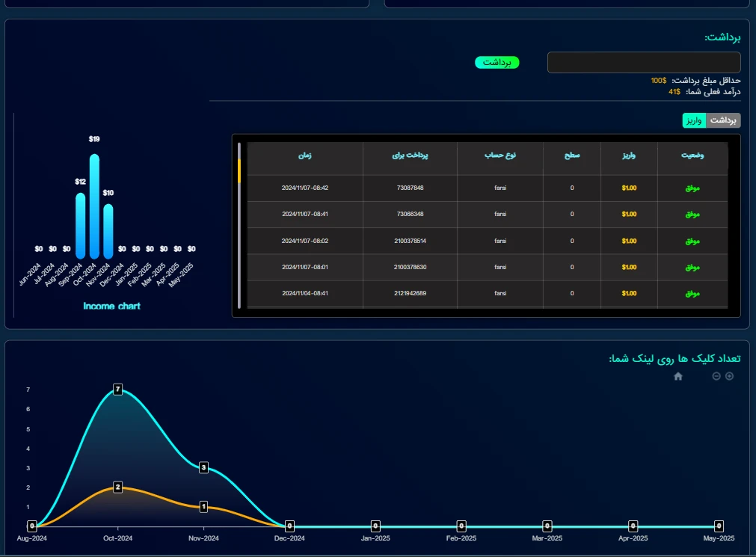Switch to the gray برداشت tab
Image resolution: width=756 pixels, height=557 pixels.
pos(723,120)
